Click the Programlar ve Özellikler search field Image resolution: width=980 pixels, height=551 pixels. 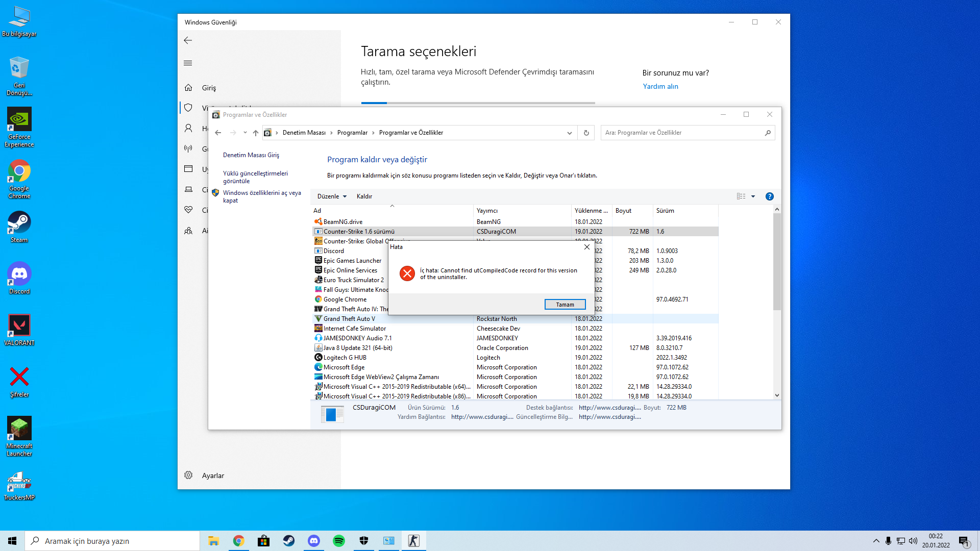coord(683,133)
